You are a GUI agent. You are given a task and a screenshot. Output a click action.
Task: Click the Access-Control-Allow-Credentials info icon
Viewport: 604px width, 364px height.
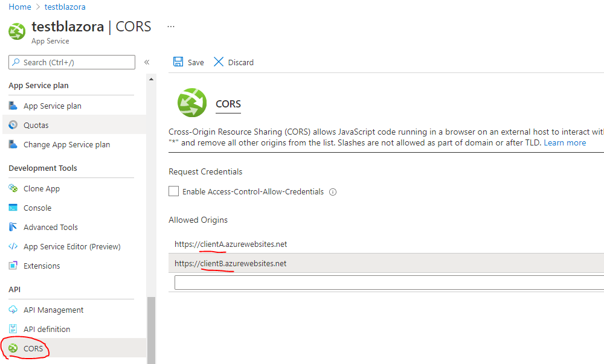[x=333, y=192]
